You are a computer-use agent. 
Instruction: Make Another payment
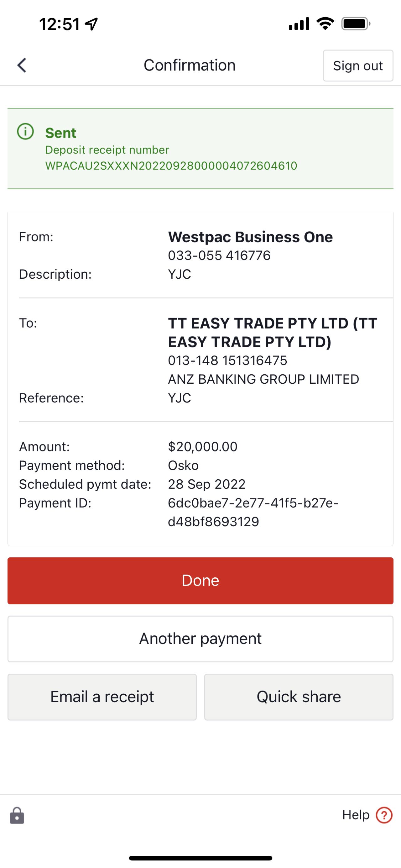point(200,639)
